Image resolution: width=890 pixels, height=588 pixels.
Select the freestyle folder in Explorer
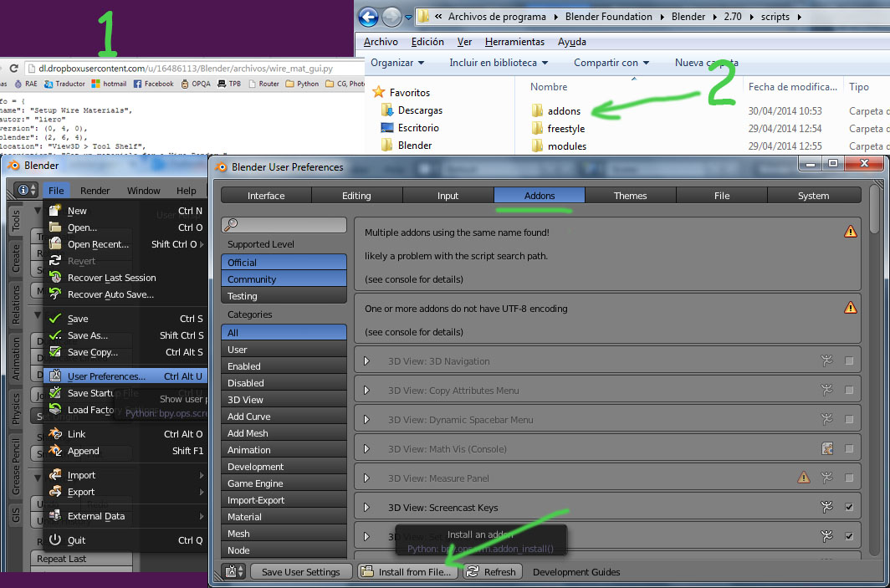pos(558,128)
